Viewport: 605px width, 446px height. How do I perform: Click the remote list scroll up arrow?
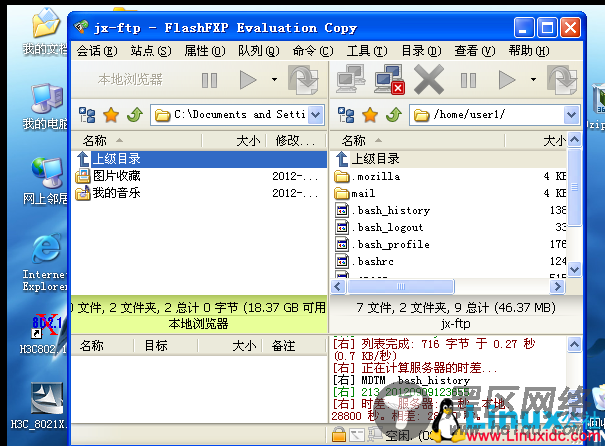(x=575, y=140)
